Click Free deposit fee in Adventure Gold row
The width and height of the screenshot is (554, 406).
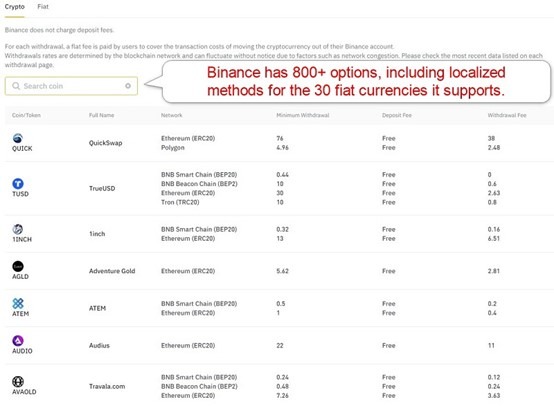[x=389, y=271]
